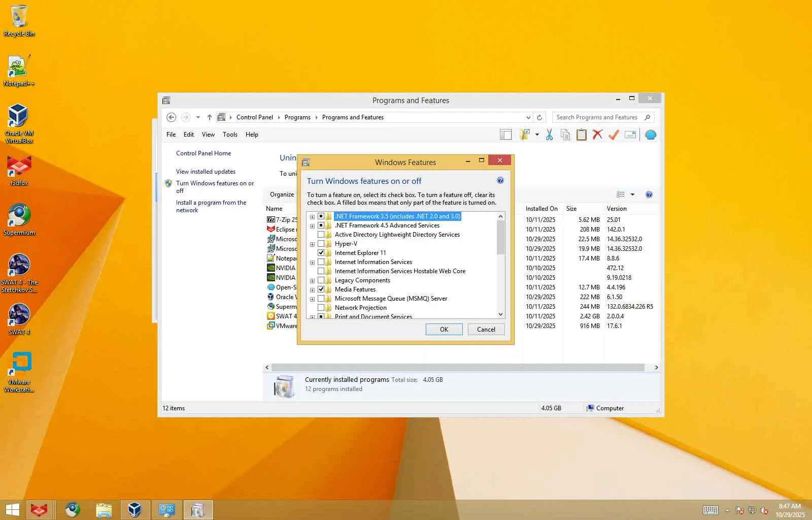Click the vertical scrollbar thumb in Windows Features list

pyautogui.click(x=501, y=237)
